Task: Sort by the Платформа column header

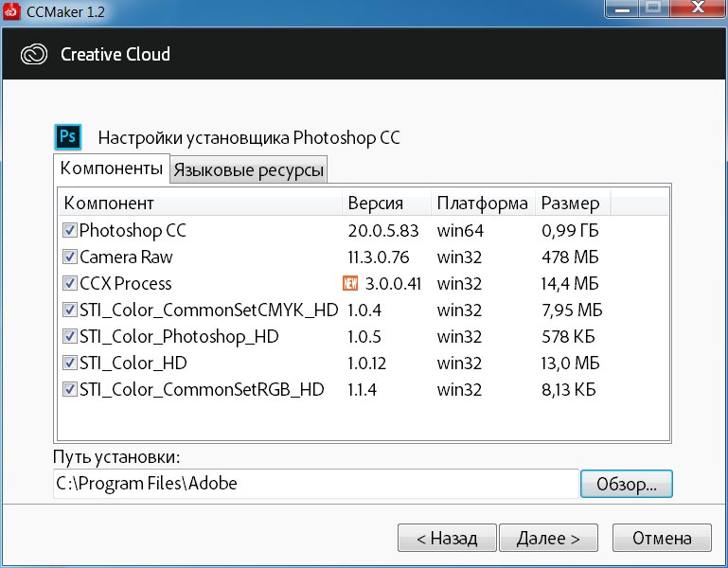Action: 483,203
